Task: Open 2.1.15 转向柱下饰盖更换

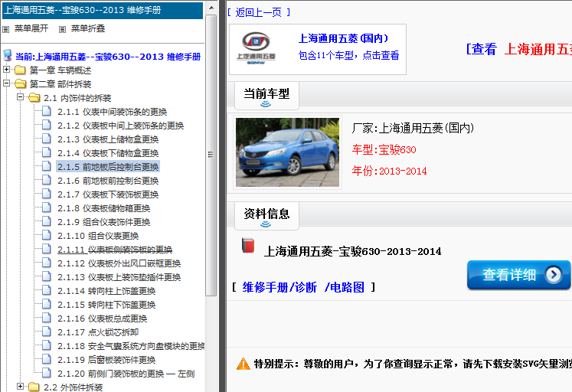Action: [x=106, y=305]
